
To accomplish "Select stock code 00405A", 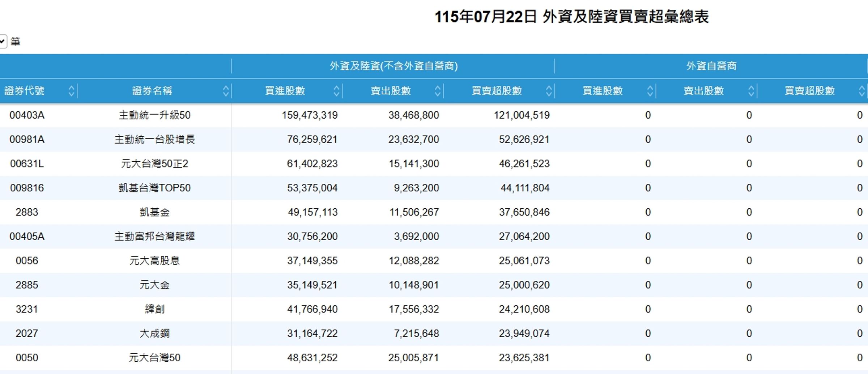I will [27, 236].
